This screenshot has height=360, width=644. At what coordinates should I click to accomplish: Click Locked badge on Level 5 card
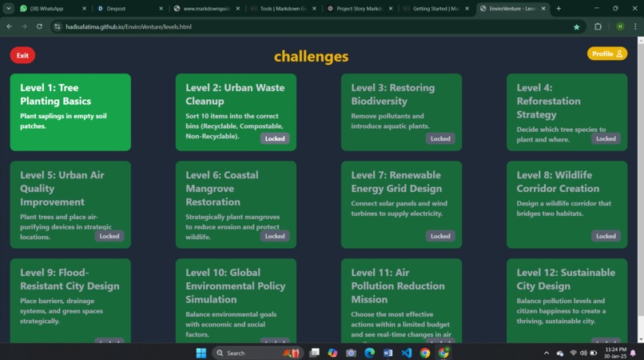(109, 236)
